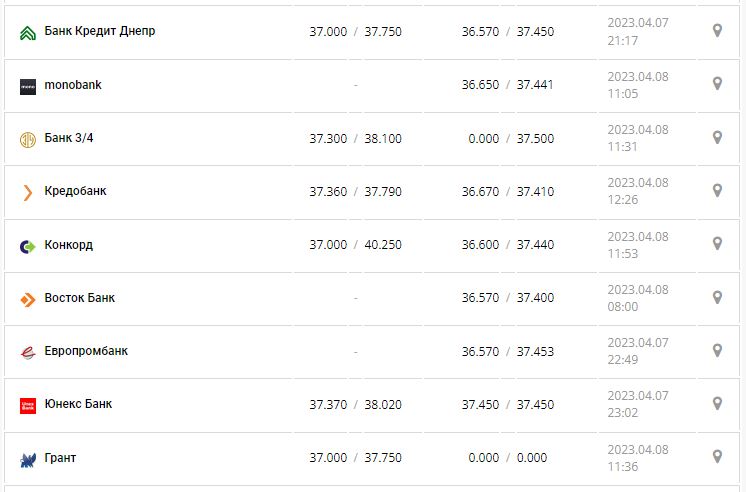Select the Европромбанк bank name
This screenshot has height=492, width=746.
86,351
